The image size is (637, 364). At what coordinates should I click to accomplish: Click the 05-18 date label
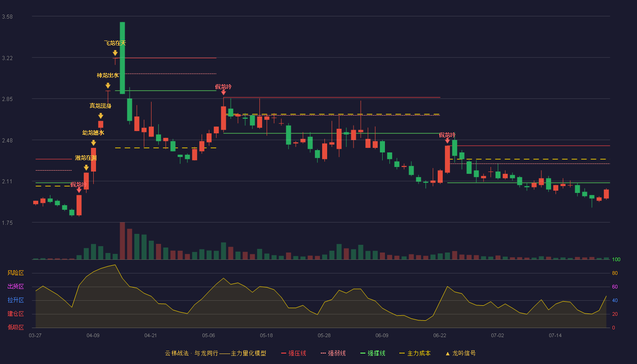pos(266,335)
